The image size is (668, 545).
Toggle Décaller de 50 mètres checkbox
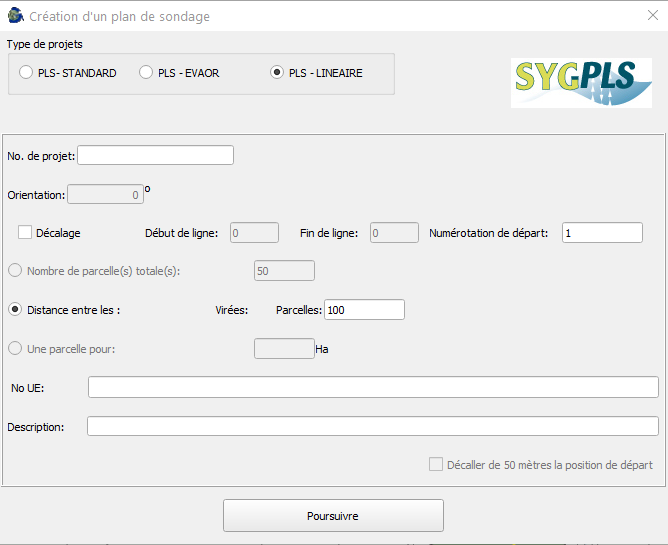pos(436,464)
